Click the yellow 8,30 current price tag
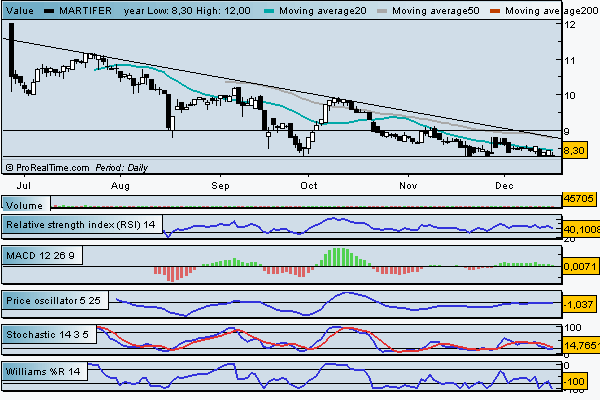Viewport: 600px width, 400px height. pyautogui.click(x=574, y=150)
